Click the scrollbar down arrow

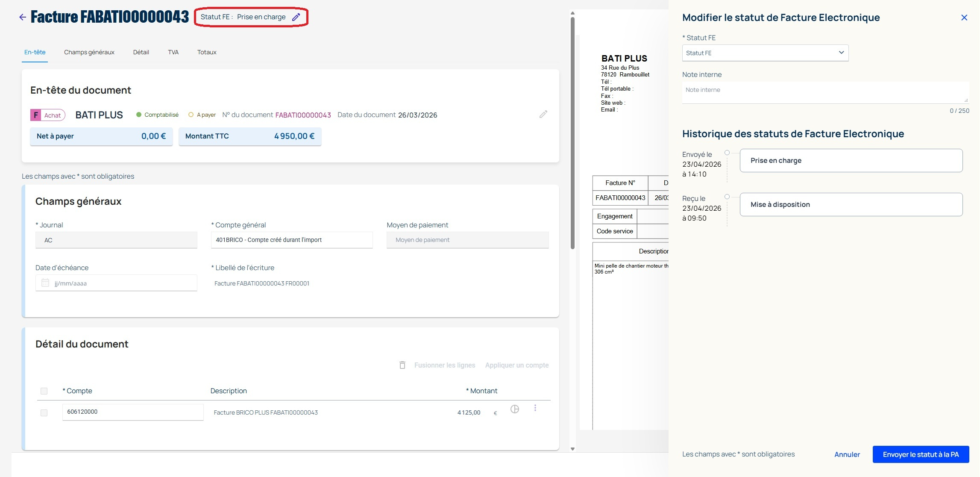coord(572,449)
